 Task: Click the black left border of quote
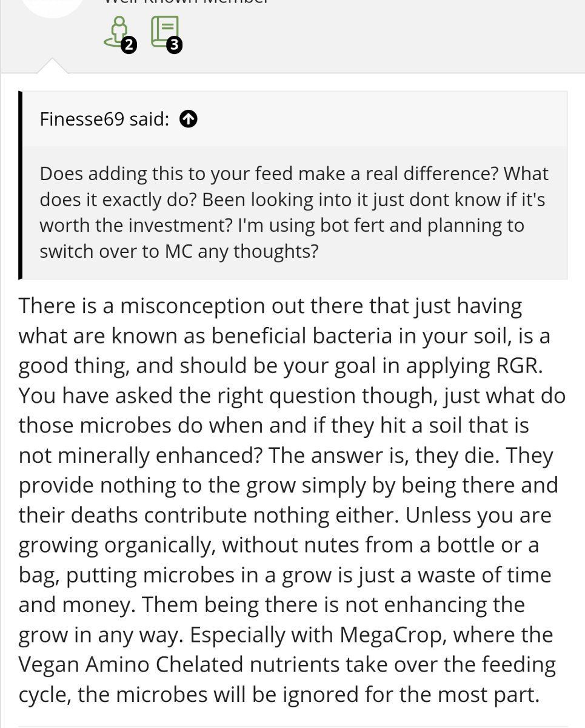pos(21,185)
